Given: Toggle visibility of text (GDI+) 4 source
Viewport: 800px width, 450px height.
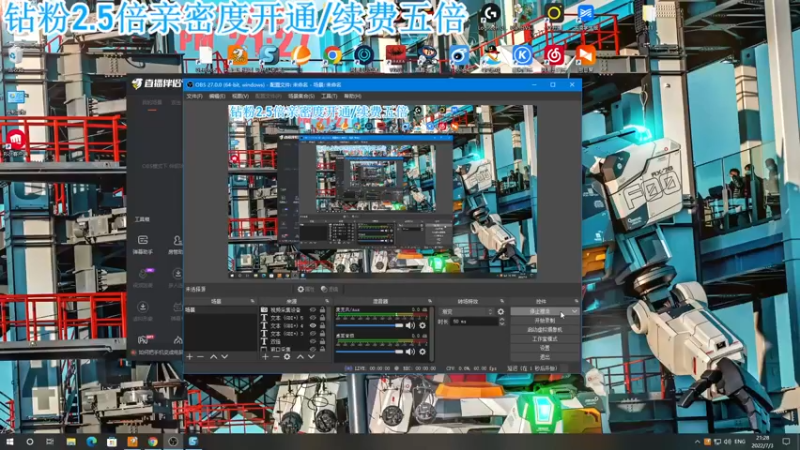Looking at the screenshot, I should click(313, 326).
